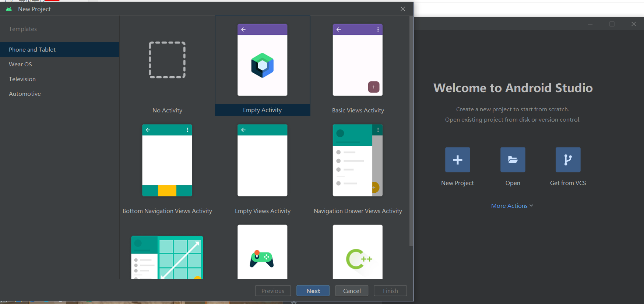Select the C++ native template thumbnail
644x304 pixels.
point(358,252)
